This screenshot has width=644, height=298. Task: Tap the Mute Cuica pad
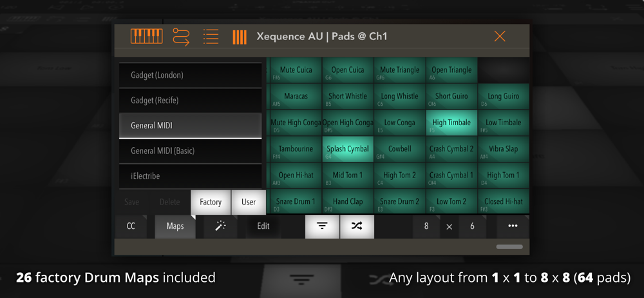coord(296,70)
